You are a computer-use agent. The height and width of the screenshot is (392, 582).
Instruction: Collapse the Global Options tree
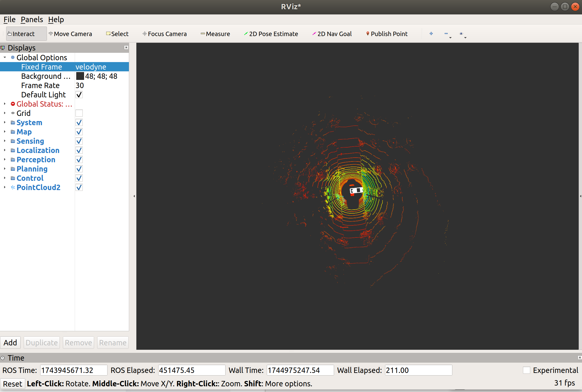coord(5,57)
